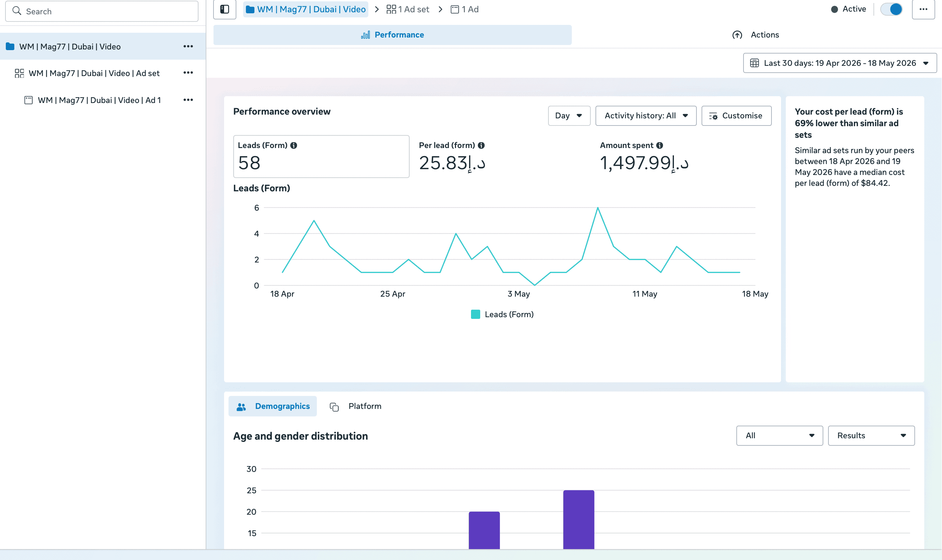Screen dimensions: 942x560
Task: Click the Leads (Form) chart legend label
Action: point(509,314)
